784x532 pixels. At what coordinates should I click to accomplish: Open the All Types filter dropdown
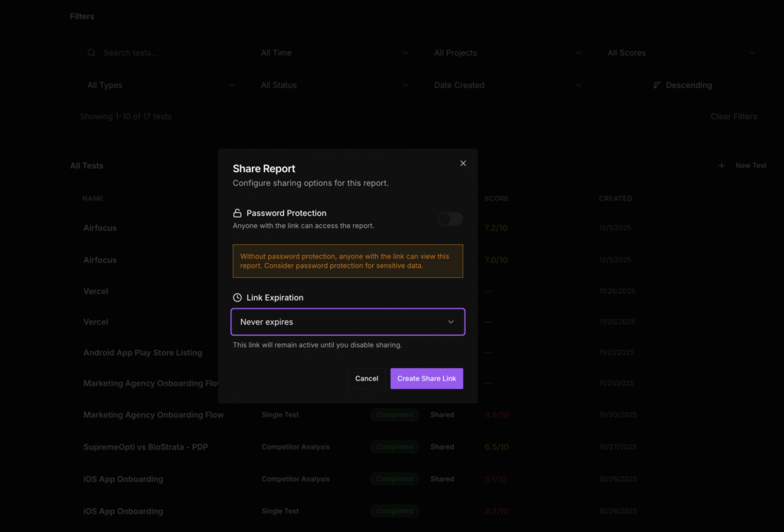tap(161, 85)
